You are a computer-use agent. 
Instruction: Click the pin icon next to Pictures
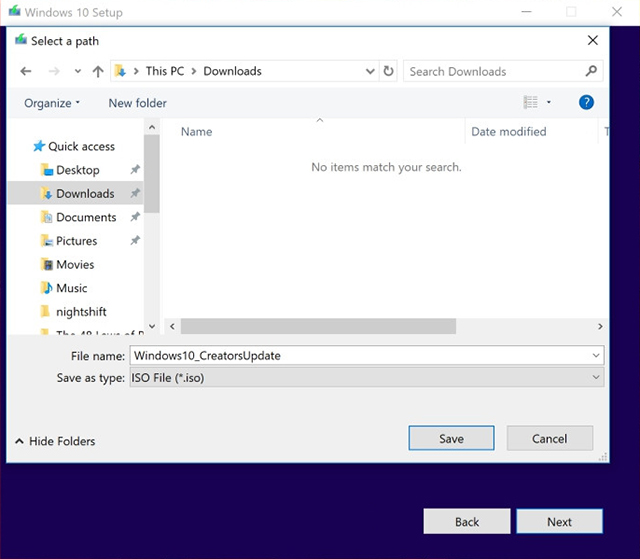(135, 240)
